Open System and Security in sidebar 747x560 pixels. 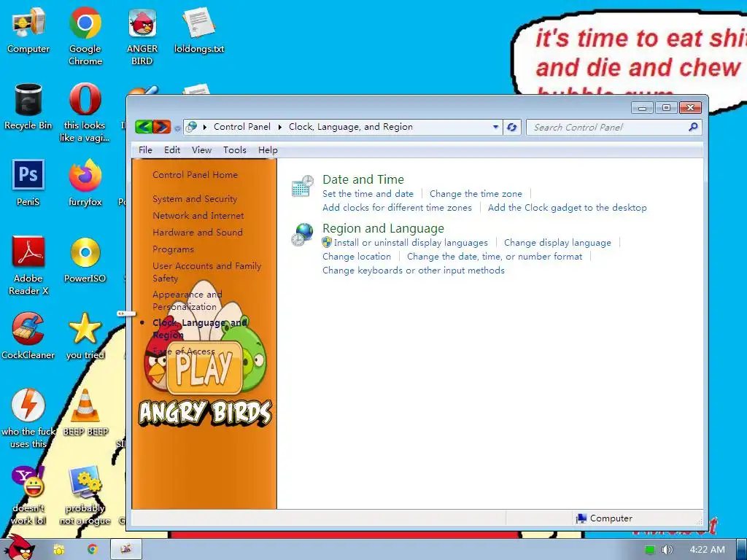pyautogui.click(x=195, y=198)
